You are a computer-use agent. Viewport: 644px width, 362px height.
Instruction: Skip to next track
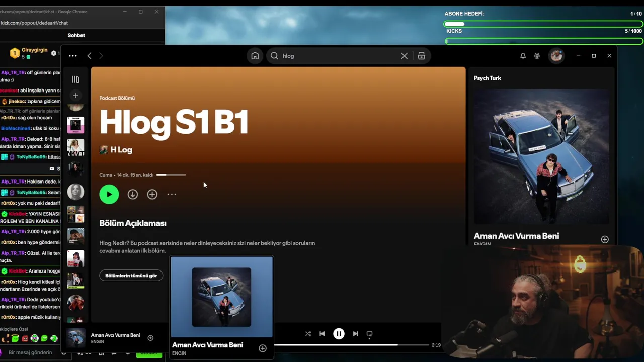coord(356,334)
